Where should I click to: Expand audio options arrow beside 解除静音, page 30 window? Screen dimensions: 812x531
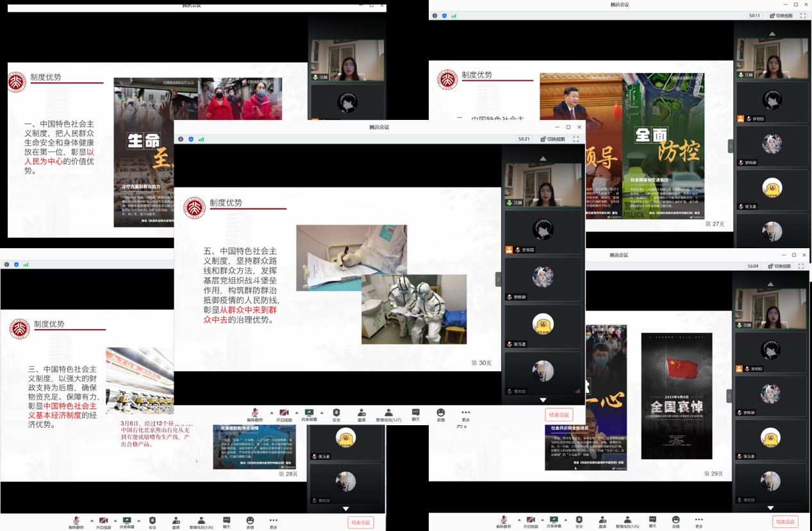click(x=272, y=413)
